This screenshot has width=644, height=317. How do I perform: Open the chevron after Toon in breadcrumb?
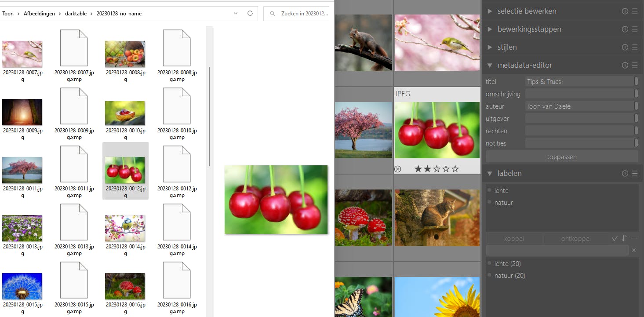pyautogui.click(x=19, y=14)
